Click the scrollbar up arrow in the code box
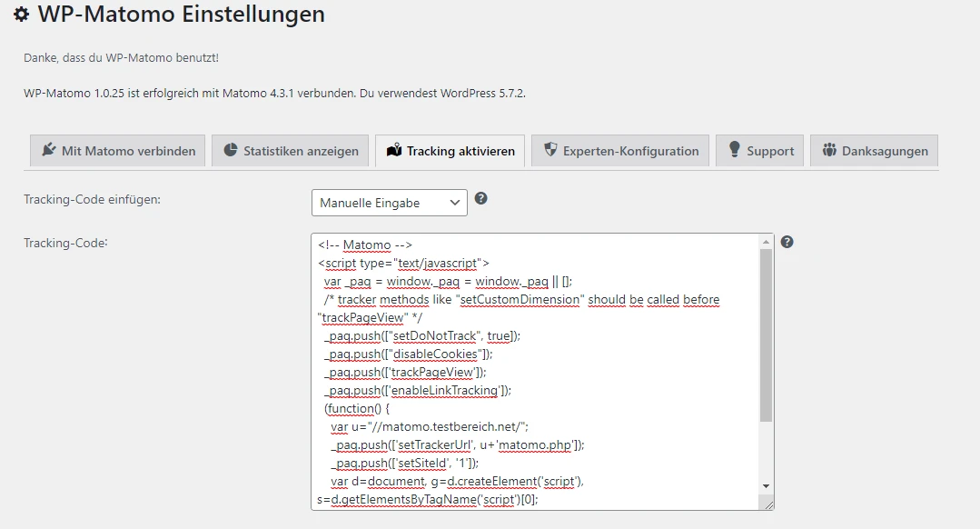 point(766,242)
